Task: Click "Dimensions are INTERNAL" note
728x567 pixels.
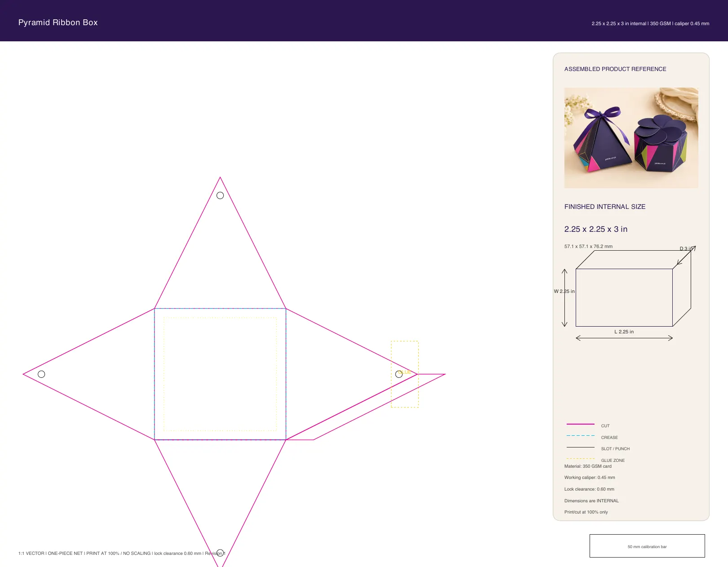Action: point(591,501)
